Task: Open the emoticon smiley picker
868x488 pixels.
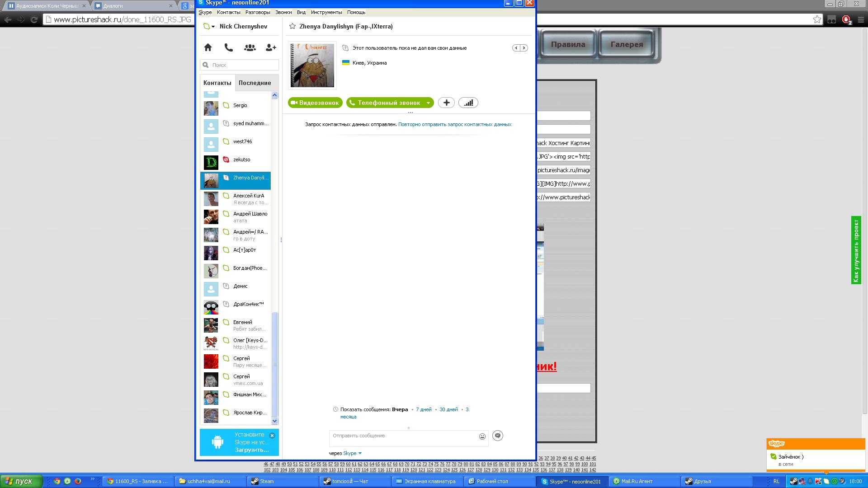Action: [x=482, y=436]
